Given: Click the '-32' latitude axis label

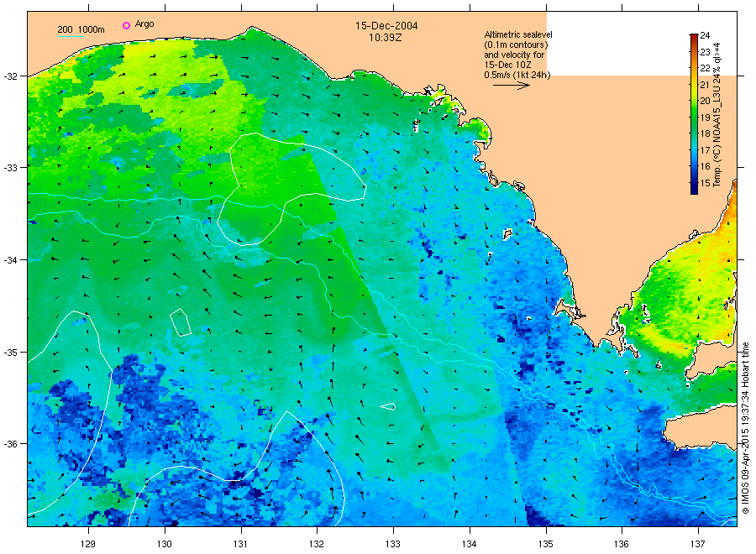Looking at the screenshot, I should [10, 76].
